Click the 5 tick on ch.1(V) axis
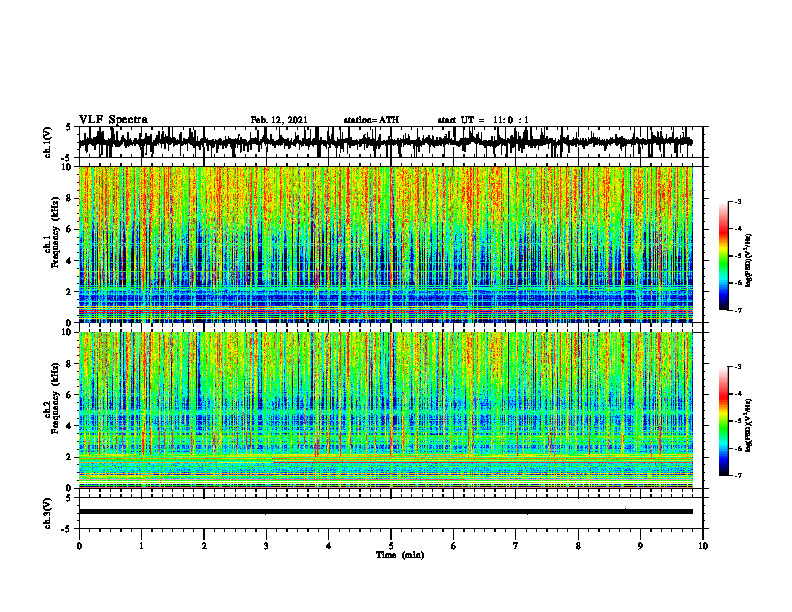 (x=68, y=127)
